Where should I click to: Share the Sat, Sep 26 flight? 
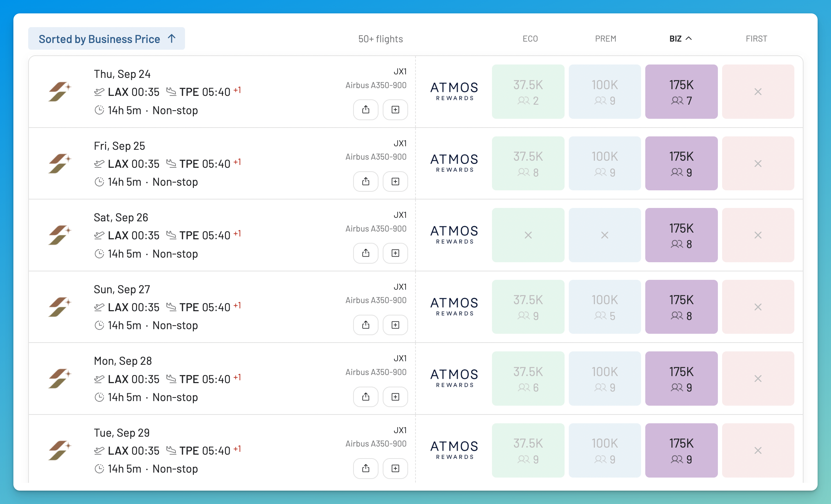coord(366,253)
